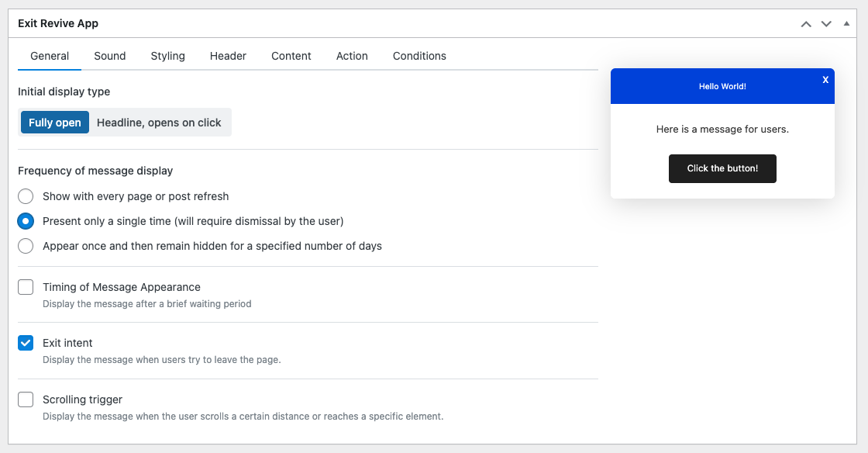Screen dimensions: 868x453
Task: Go to the Header tab
Action: pos(228,56)
